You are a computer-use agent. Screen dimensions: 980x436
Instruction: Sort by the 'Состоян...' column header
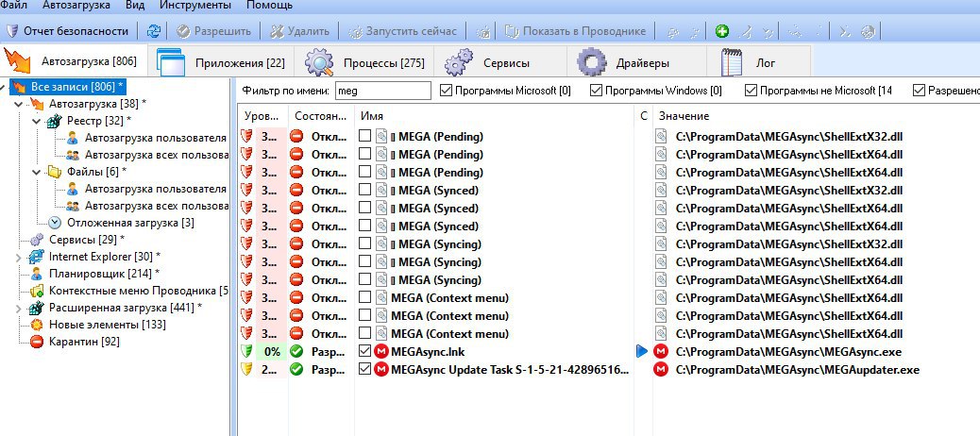pos(321,116)
